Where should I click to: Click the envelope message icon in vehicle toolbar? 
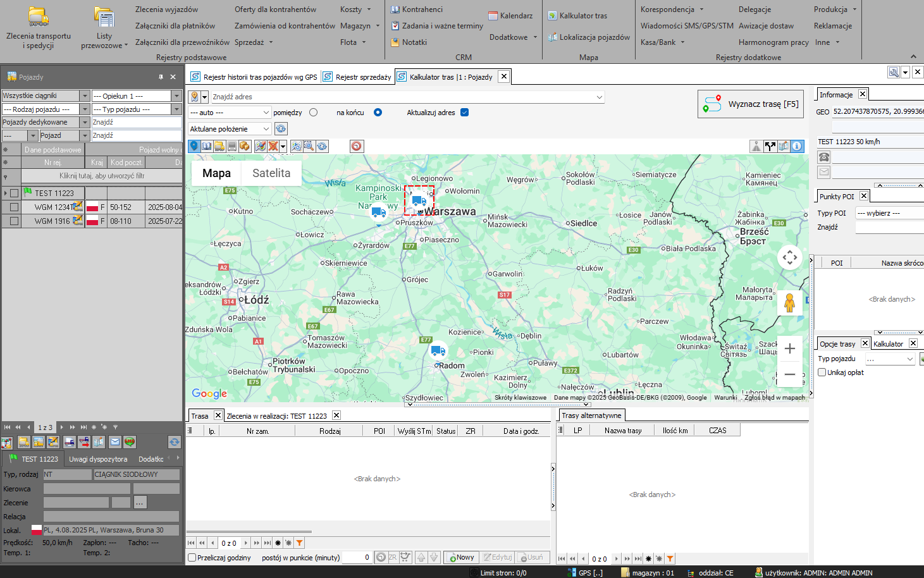click(x=115, y=442)
